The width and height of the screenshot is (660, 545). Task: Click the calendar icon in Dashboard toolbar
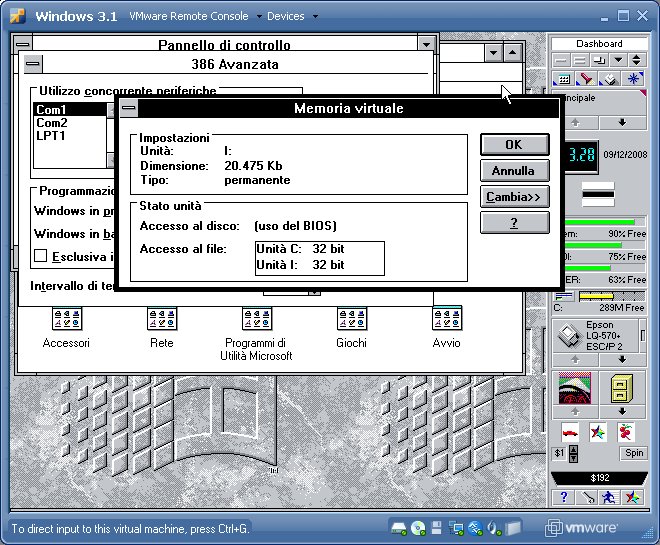(563, 79)
